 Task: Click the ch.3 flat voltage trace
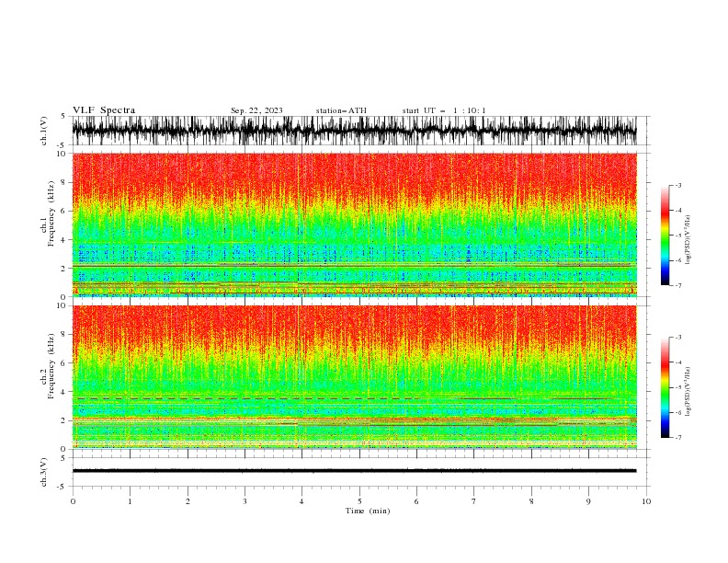(354, 471)
